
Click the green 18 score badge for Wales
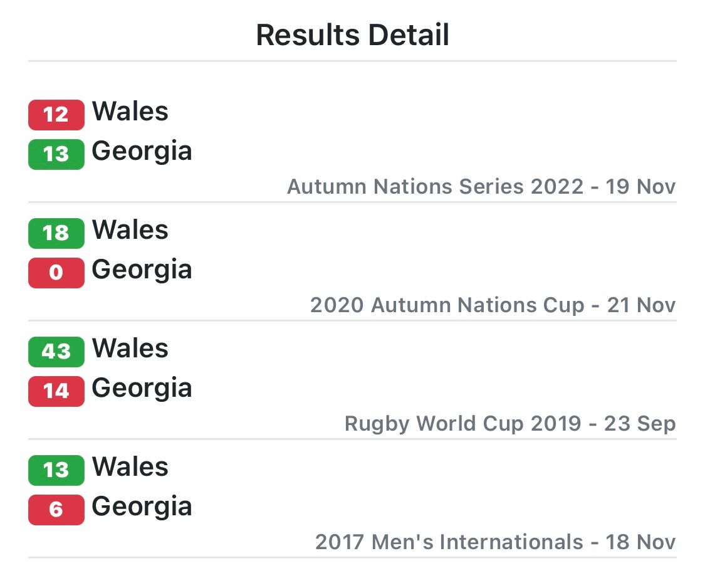[56, 233]
